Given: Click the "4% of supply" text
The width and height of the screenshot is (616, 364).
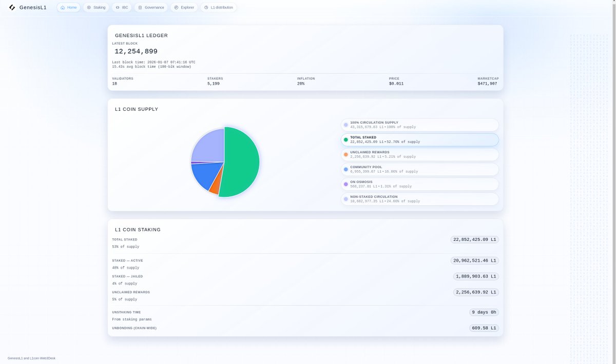Looking at the screenshot, I should 125,284.
